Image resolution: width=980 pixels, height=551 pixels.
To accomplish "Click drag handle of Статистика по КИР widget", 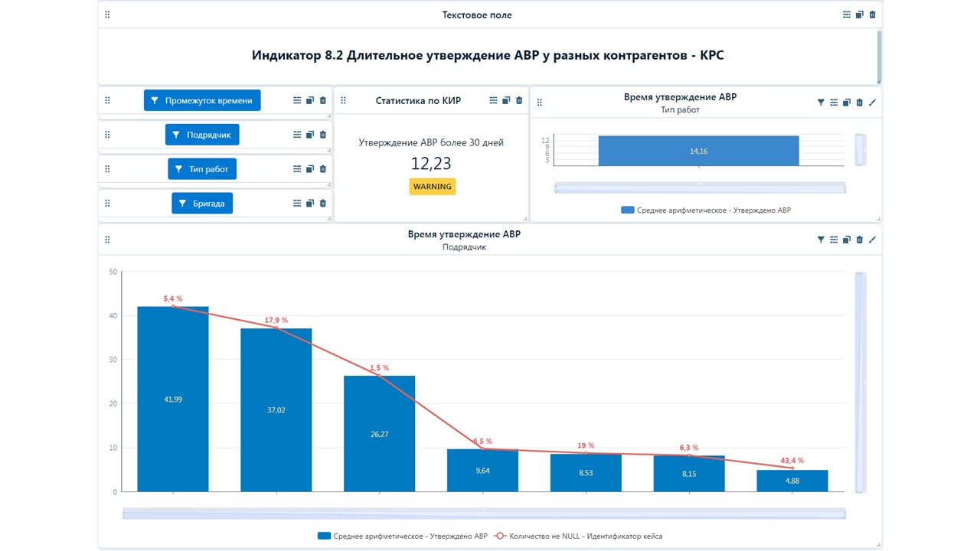I will [x=343, y=100].
